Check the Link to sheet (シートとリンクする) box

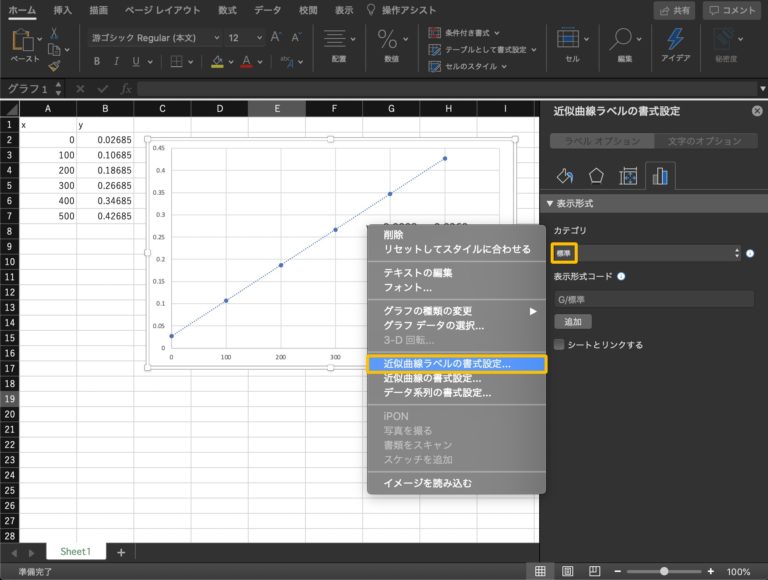[559, 344]
